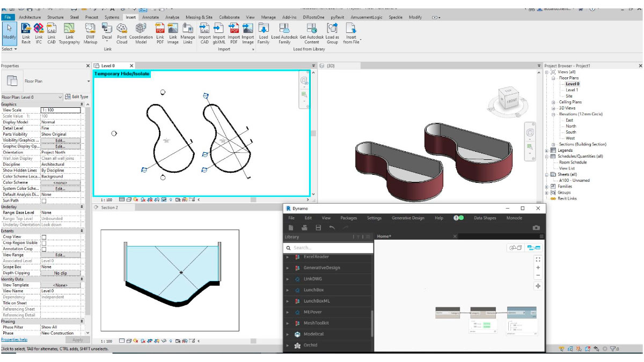Click Edit button for View Range
Image resolution: width=644 pixels, height=362 pixels.
coord(60,255)
